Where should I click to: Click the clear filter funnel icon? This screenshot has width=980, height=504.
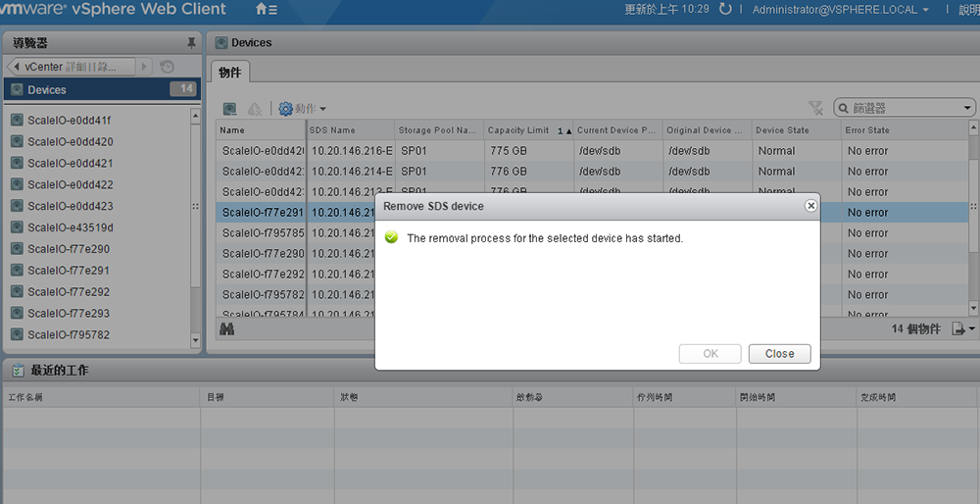coord(815,108)
